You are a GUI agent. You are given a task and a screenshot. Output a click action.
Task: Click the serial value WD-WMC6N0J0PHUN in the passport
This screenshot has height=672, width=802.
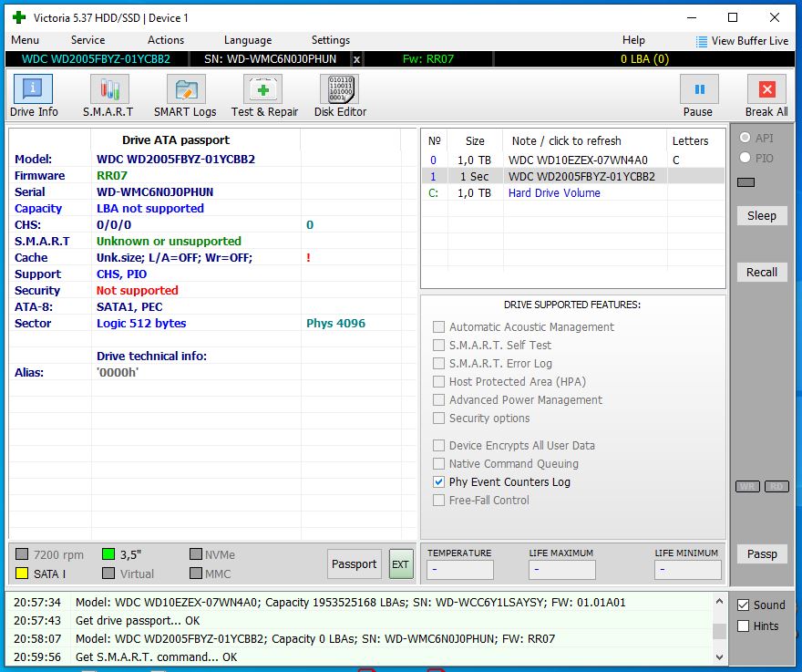click(x=155, y=191)
